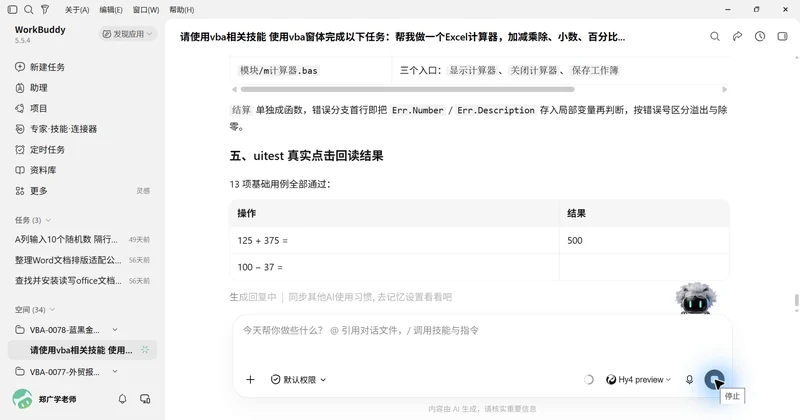This screenshot has width=800, height=420.
Task: Click the table scroll left arrow
Action: coord(234,89)
